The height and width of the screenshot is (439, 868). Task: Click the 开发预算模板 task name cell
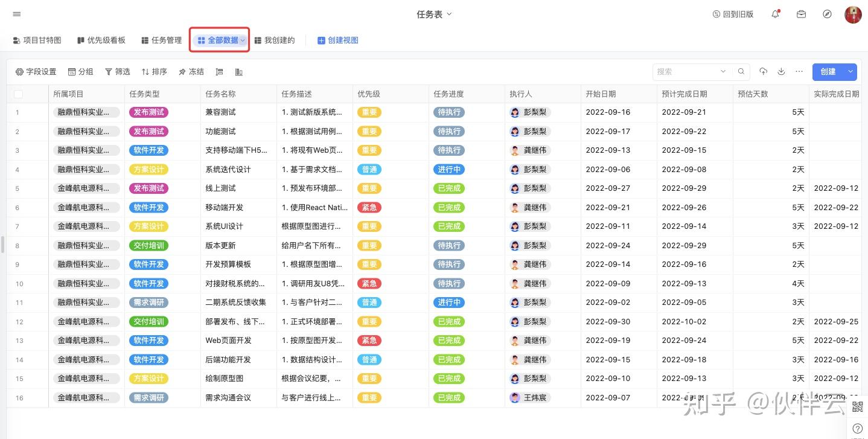(x=238, y=264)
